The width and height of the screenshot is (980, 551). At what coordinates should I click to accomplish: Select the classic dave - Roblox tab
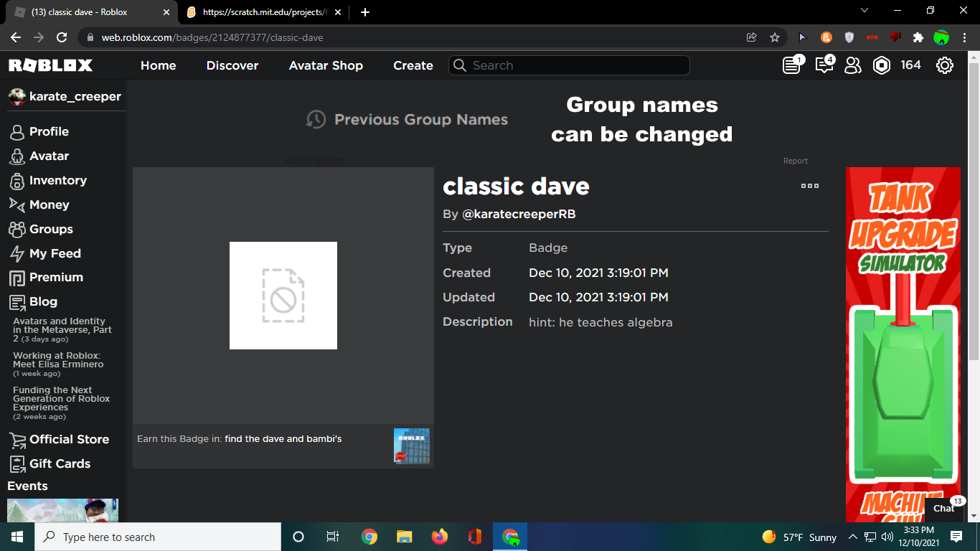[91, 12]
